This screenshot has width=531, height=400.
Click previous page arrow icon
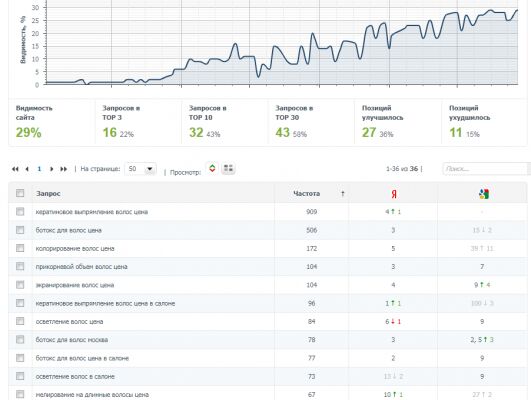[27, 169]
